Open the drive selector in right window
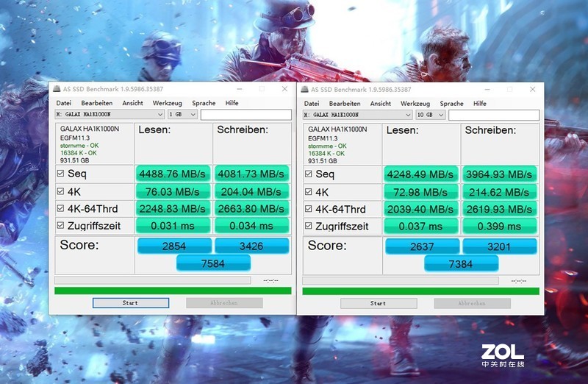Viewport: 588px width, 384px height. click(x=357, y=115)
